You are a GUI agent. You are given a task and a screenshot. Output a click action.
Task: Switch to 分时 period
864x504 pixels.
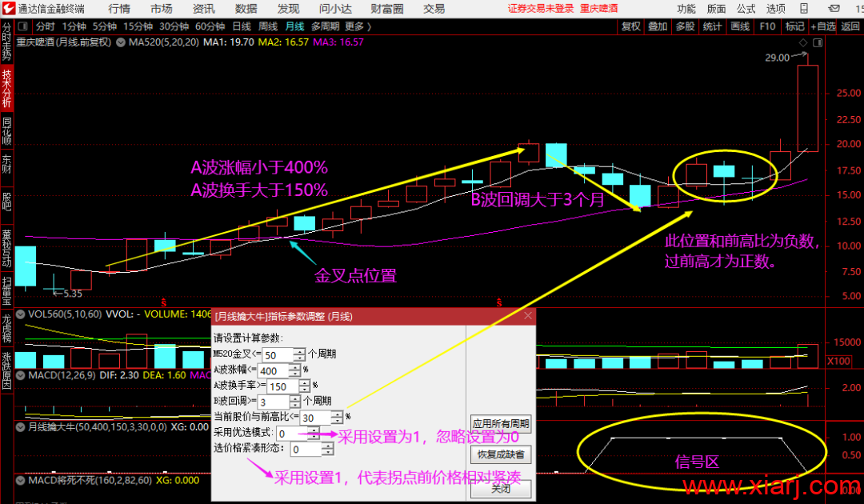point(45,26)
